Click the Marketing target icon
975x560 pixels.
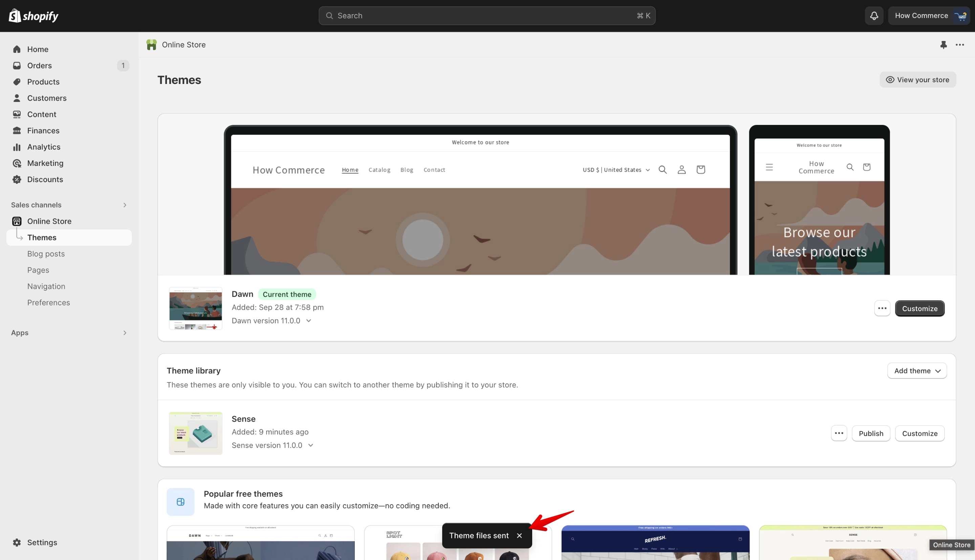click(x=17, y=163)
